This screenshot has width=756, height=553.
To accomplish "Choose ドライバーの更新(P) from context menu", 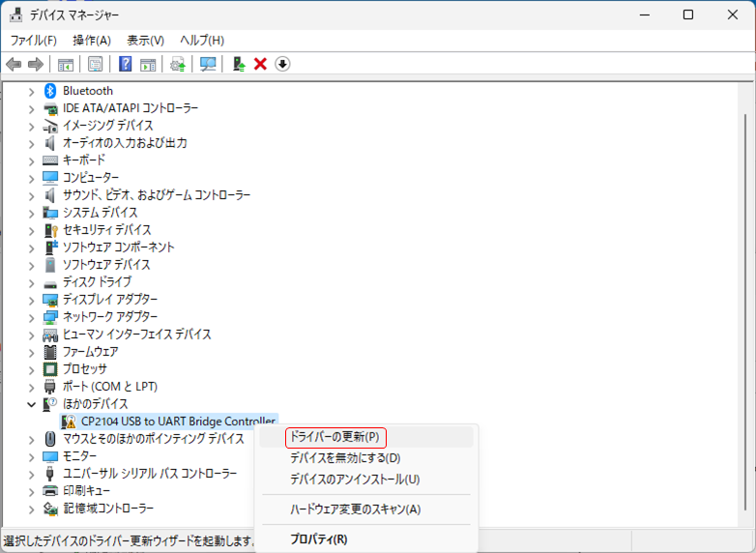I will (334, 437).
